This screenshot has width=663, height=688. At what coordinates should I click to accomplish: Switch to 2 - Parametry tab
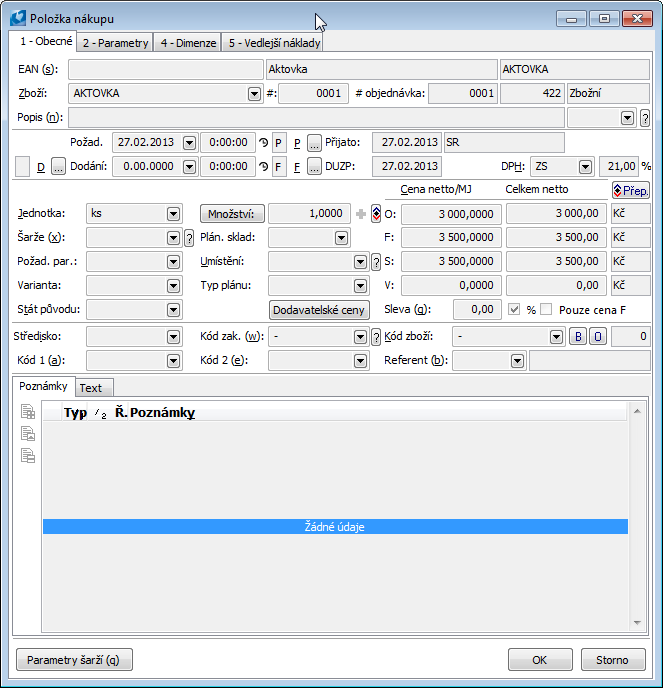point(115,43)
